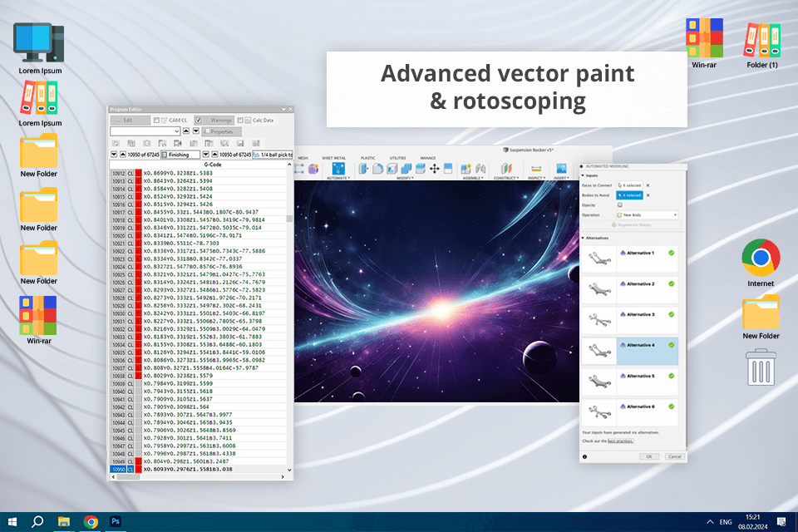Click the Edit button in Program Editor
The width and height of the screenshot is (798, 532).
tap(131, 121)
